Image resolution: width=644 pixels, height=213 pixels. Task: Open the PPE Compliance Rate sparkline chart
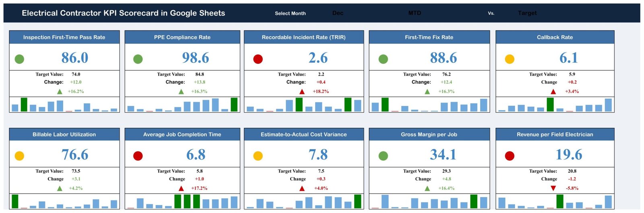(182, 104)
